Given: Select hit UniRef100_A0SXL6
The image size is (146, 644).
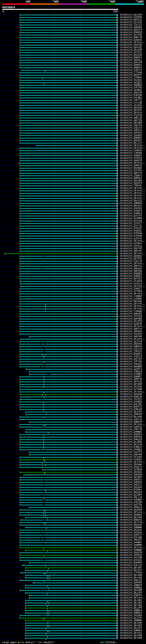Looking at the screenshot, I should pyautogui.click(x=131, y=284).
